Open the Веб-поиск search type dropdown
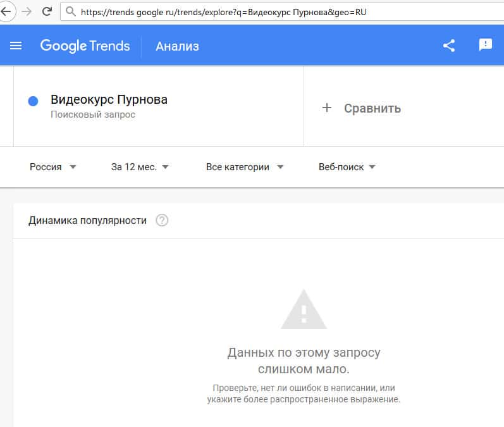Image resolution: width=504 pixels, height=427 pixels. 347,167
